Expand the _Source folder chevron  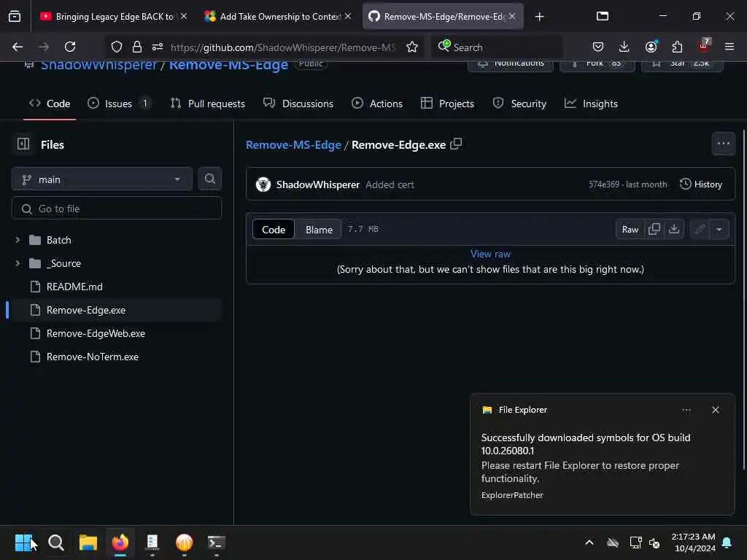[x=18, y=262]
